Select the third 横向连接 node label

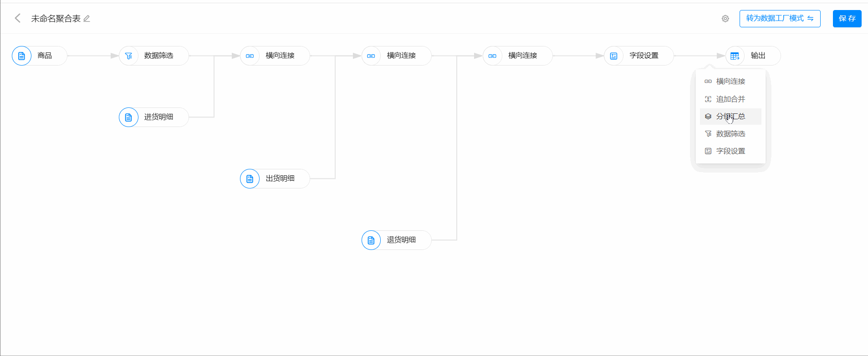[522, 56]
